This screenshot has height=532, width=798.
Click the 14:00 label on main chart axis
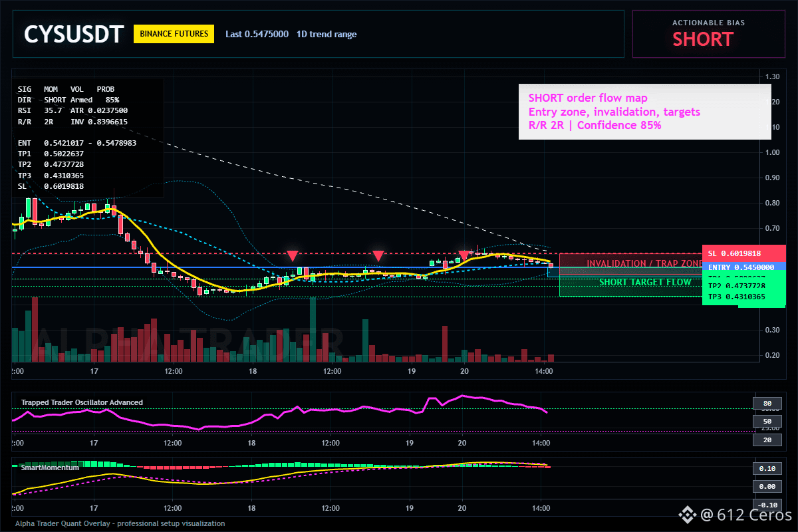[x=543, y=370]
